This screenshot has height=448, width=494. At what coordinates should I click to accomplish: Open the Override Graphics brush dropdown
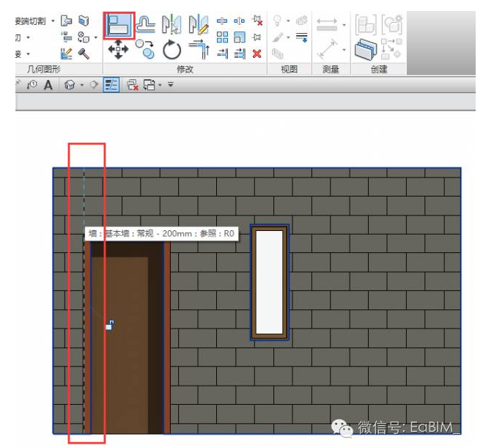[x=288, y=38]
